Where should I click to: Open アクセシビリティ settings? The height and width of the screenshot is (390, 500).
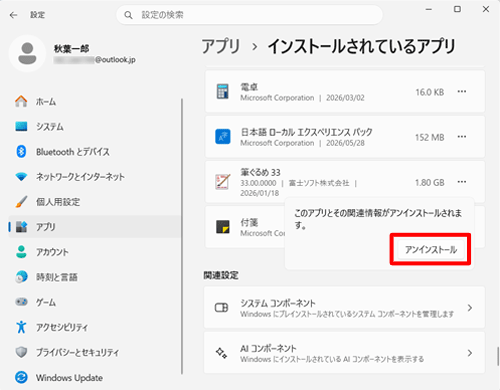pyautogui.click(x=95, y=327)
